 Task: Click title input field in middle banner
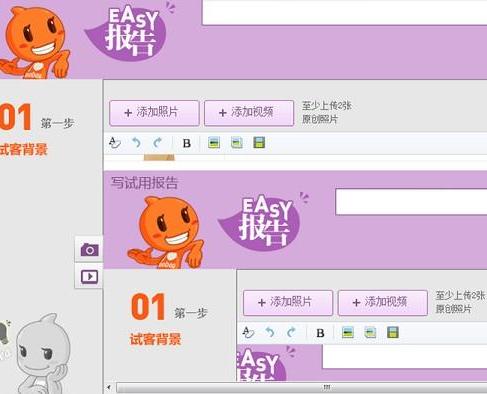click(x=411, y=202)
